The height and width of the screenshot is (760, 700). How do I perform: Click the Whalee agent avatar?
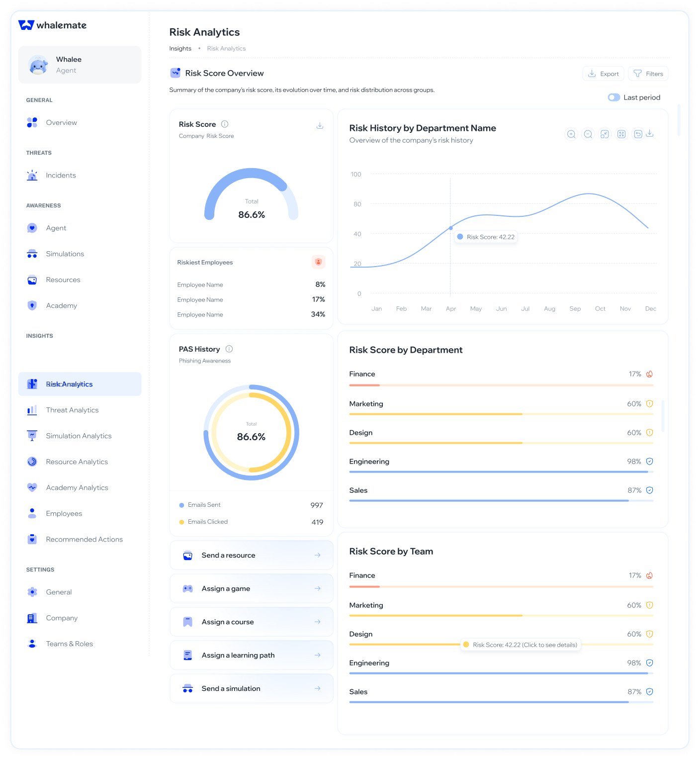[x=38, y=65]
